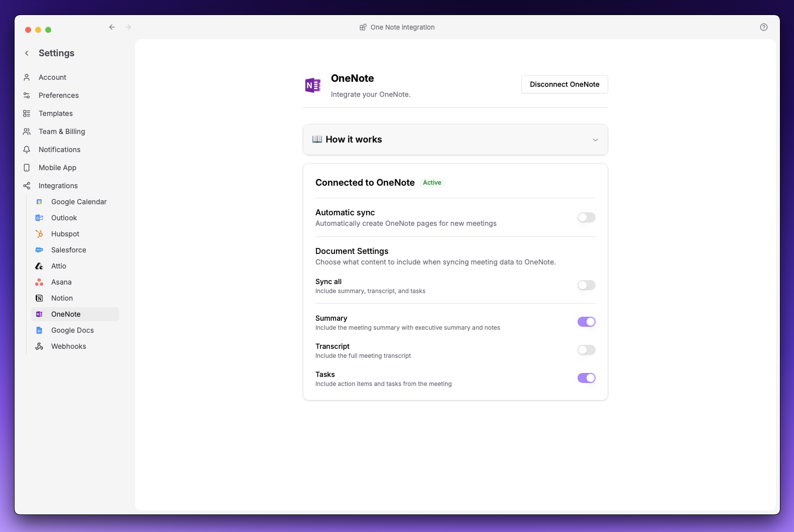
Task: Click the book icon beside How it works
Action: (317, 140)
